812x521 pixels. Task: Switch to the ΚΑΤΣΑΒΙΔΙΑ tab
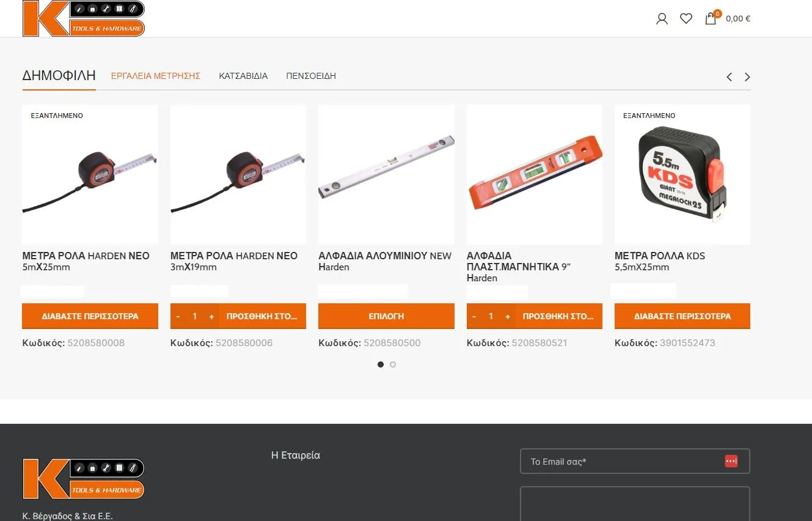(x=243, y=76)
